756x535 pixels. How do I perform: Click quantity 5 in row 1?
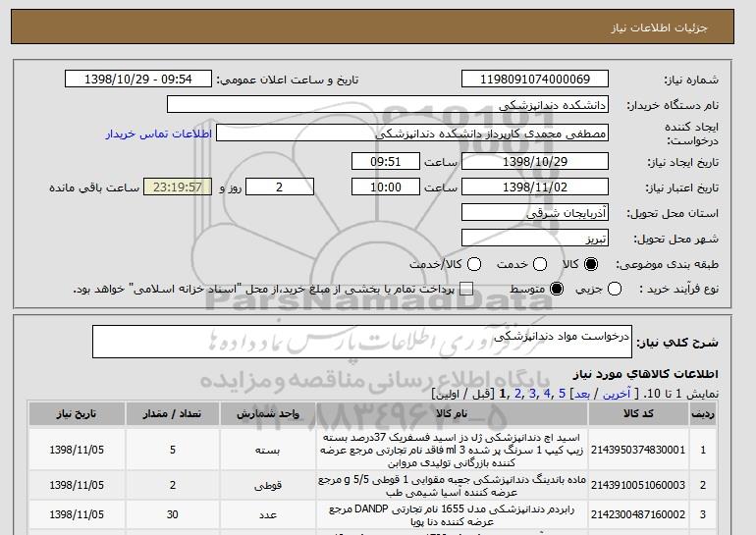tap(173, 450)
